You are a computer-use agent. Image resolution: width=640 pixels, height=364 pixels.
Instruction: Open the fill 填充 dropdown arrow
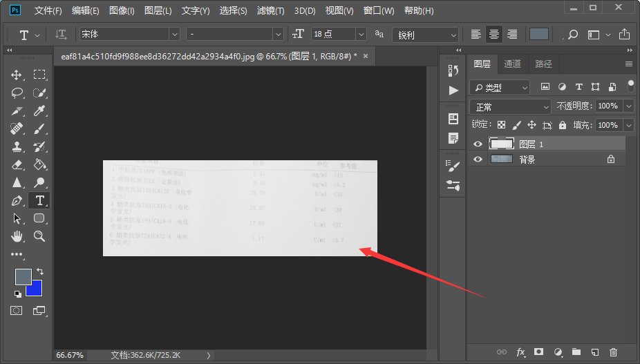coord(628,125)
